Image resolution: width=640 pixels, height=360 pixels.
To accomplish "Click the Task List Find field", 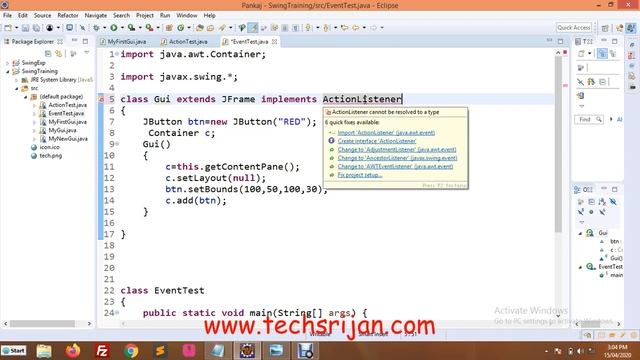I will [589, 119].
